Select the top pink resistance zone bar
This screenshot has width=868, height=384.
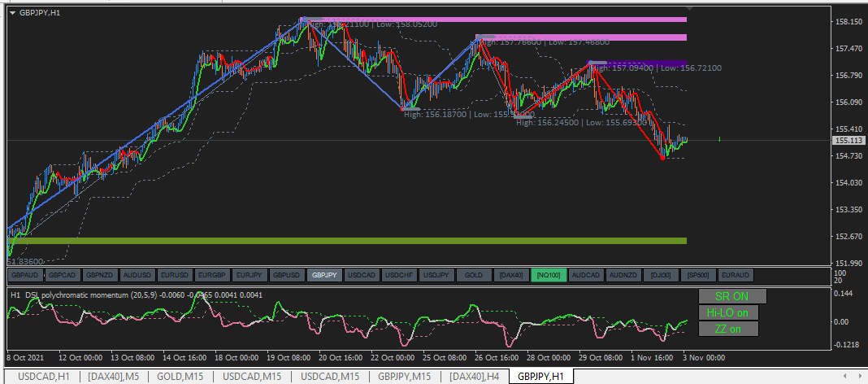click(496, 20)
